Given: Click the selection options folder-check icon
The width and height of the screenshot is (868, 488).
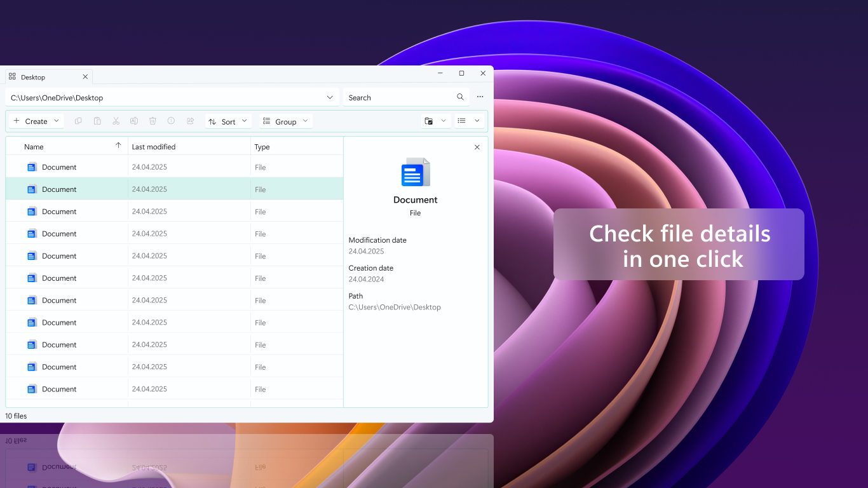Looking at the screenshot, I should point(429,121).
